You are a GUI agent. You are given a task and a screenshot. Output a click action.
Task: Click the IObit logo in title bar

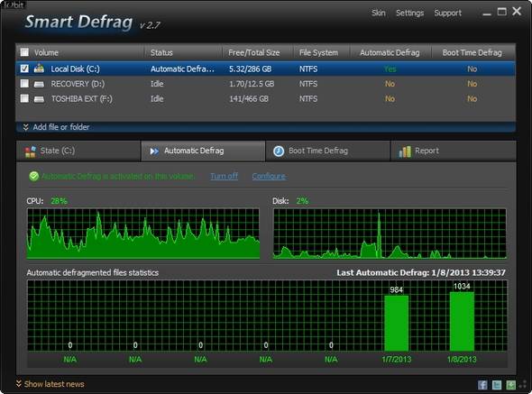click(14, 5)
